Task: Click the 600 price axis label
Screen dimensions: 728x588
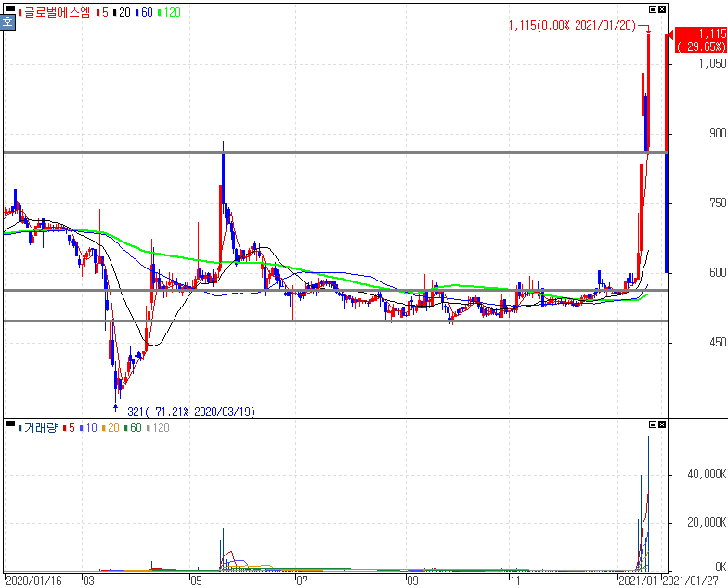Action: [717, 273]
